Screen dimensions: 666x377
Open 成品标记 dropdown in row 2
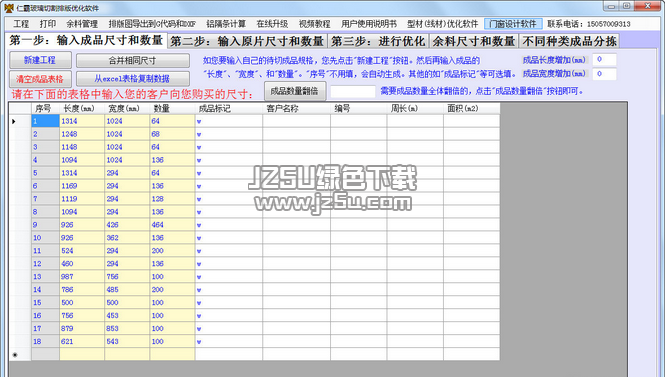(199, 135)
